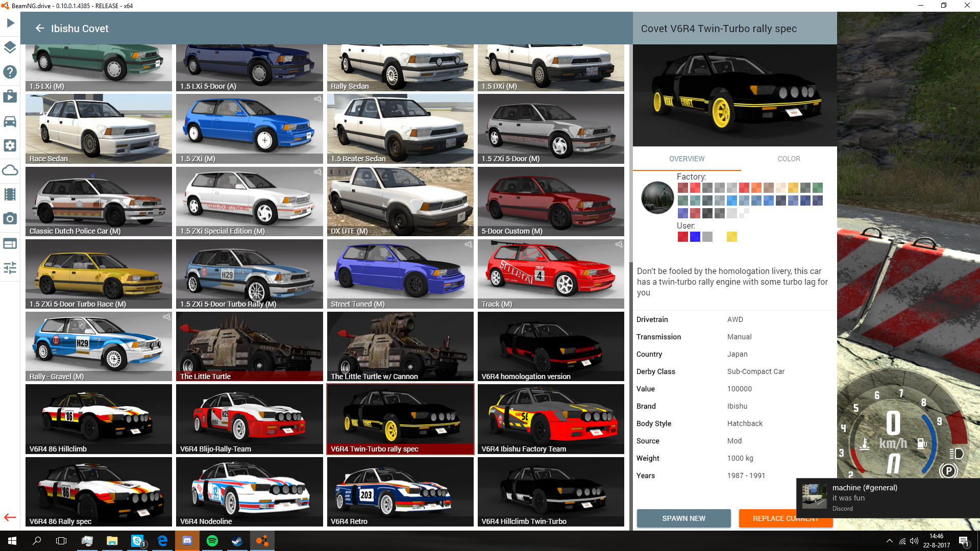Select the V6R4 Ibishu Factory Team car
Viewport: 980px width, 551px height.
pos(551,419)
